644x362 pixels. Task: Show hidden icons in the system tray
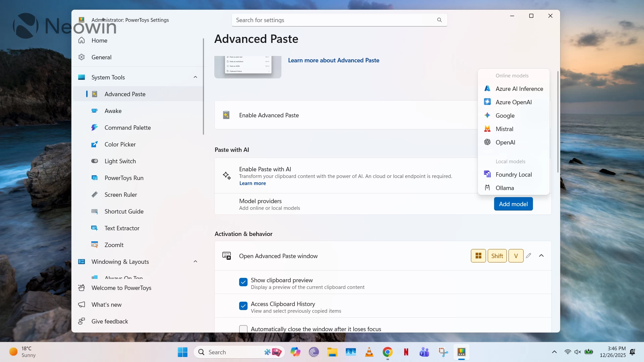point(554,352)
